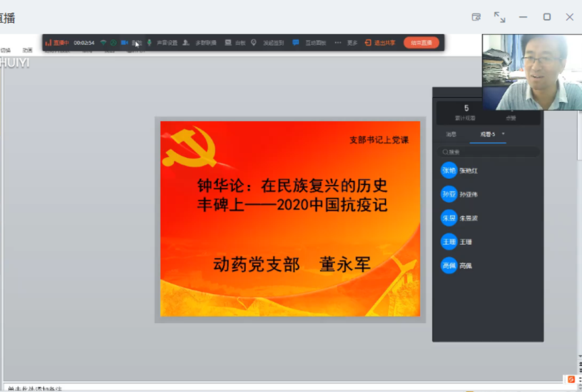Open 多群联播 multi-group broadcast
The width and height of the screenshot is (582, 392).
(206, 43)
